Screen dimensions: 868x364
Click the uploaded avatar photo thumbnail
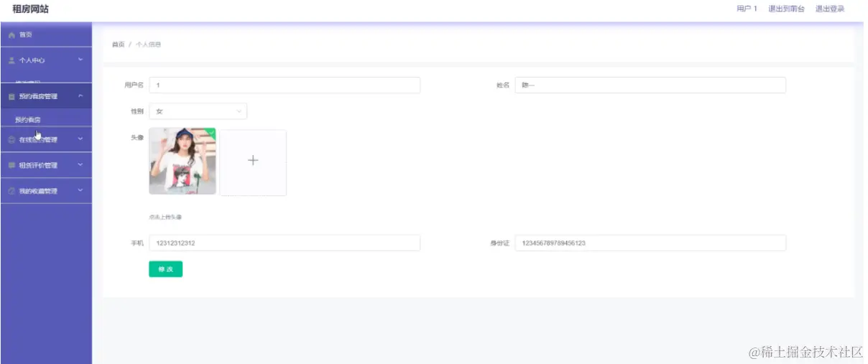[x=183, y=162]
